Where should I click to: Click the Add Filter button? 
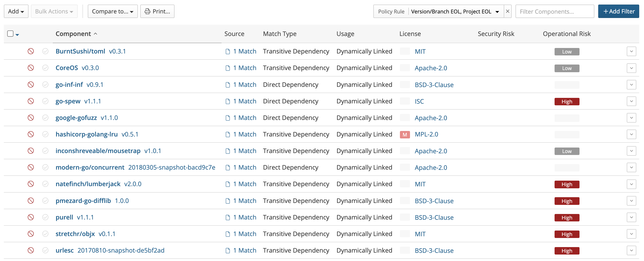pos(619,11)
